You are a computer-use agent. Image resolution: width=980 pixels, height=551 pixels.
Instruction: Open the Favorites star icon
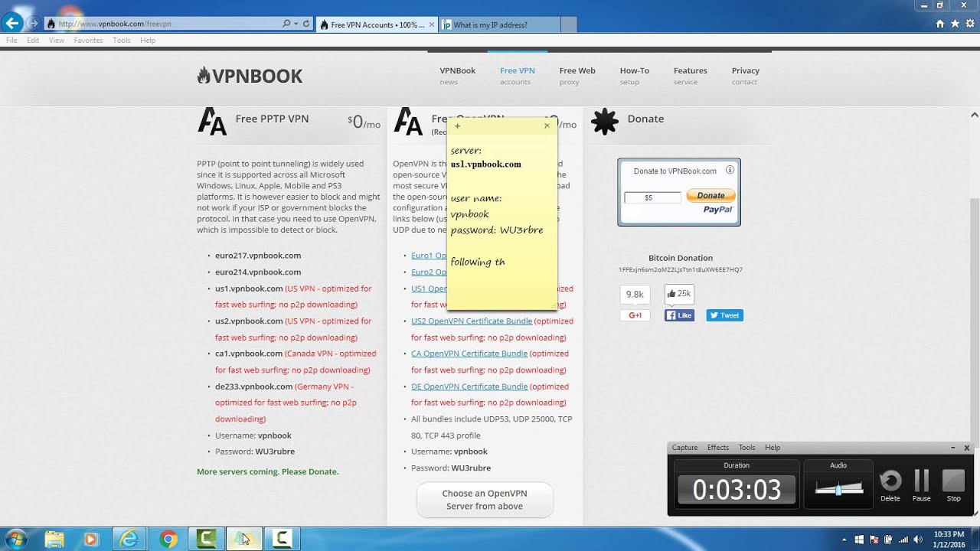(x=955, y=24)
